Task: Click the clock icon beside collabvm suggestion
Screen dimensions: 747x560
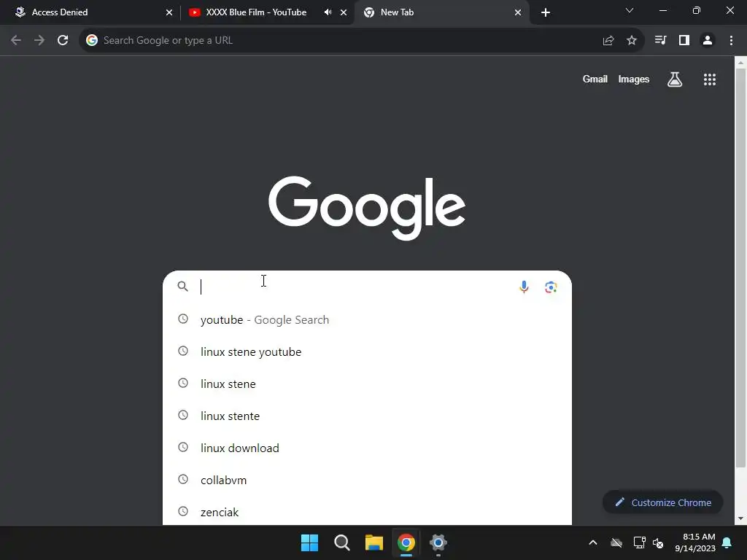Action: [183, 479]
